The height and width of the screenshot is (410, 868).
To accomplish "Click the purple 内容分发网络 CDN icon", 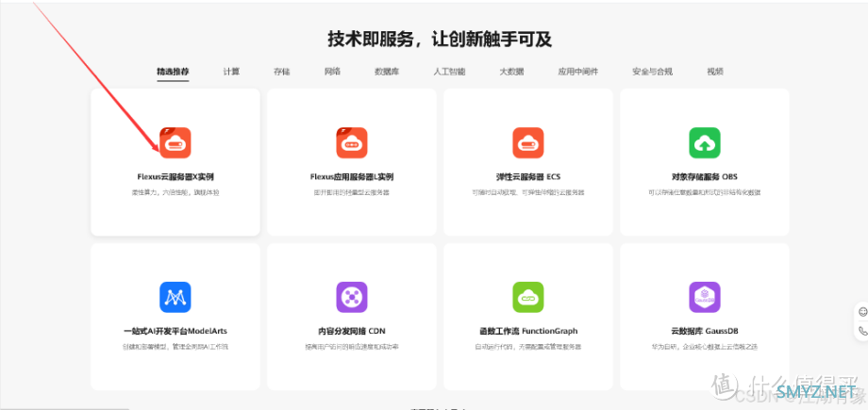I will (352, 297).
